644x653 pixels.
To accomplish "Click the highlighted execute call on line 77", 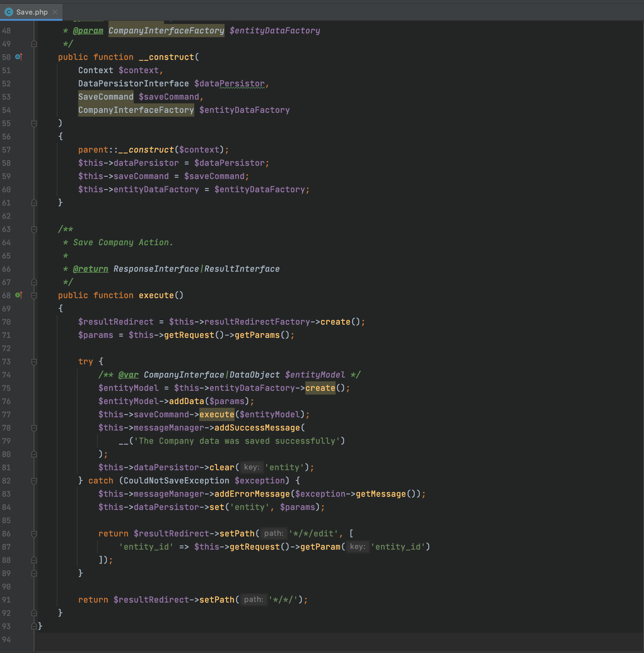I will tap(216, 414).
